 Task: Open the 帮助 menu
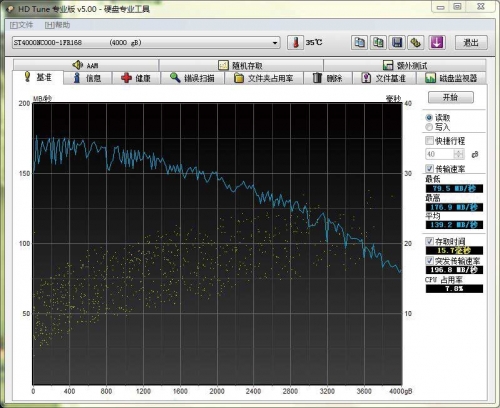tap(57, 25)
